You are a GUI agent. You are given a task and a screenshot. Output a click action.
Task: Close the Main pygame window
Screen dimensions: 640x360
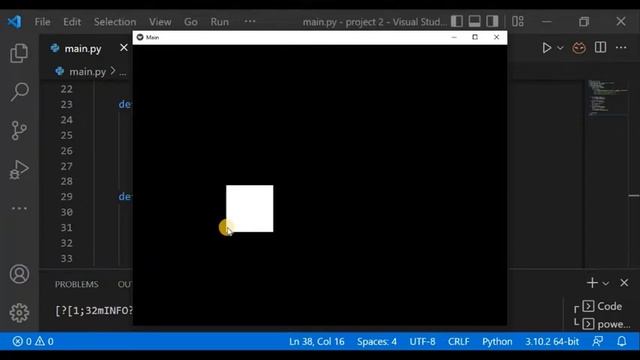coord(496,37)
